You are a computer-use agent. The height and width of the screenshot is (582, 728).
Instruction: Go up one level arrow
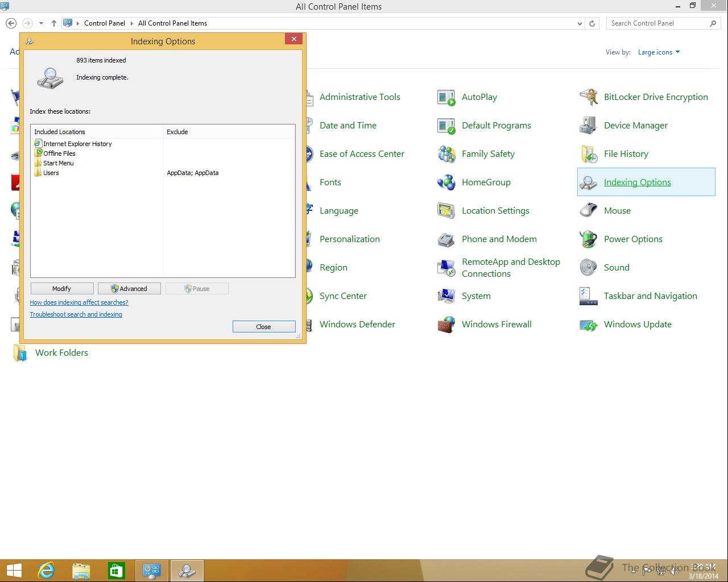coord(54,23)
